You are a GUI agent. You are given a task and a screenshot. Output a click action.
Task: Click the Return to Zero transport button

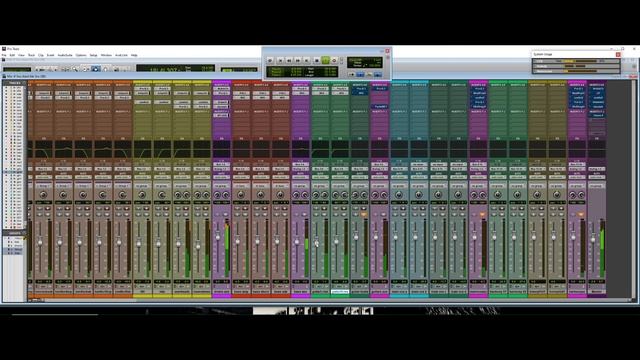pyautogui.click(x=280, y=60)
